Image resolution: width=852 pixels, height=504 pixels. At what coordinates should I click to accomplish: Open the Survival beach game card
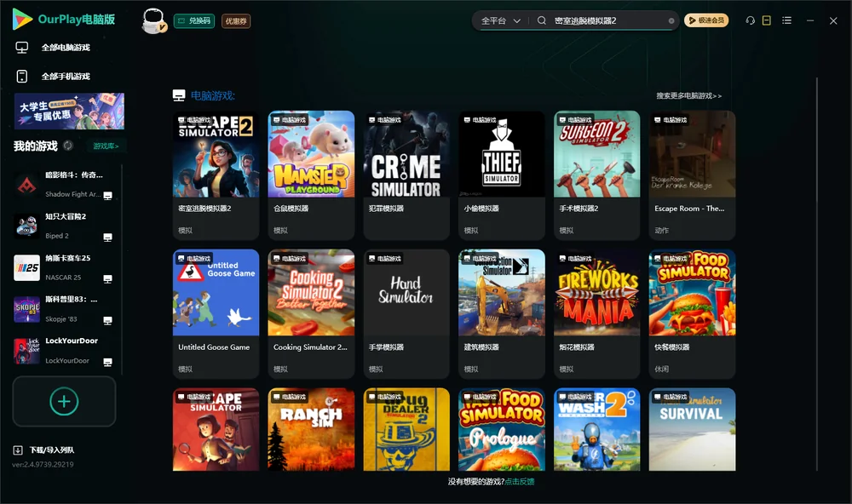click(692, 429)
